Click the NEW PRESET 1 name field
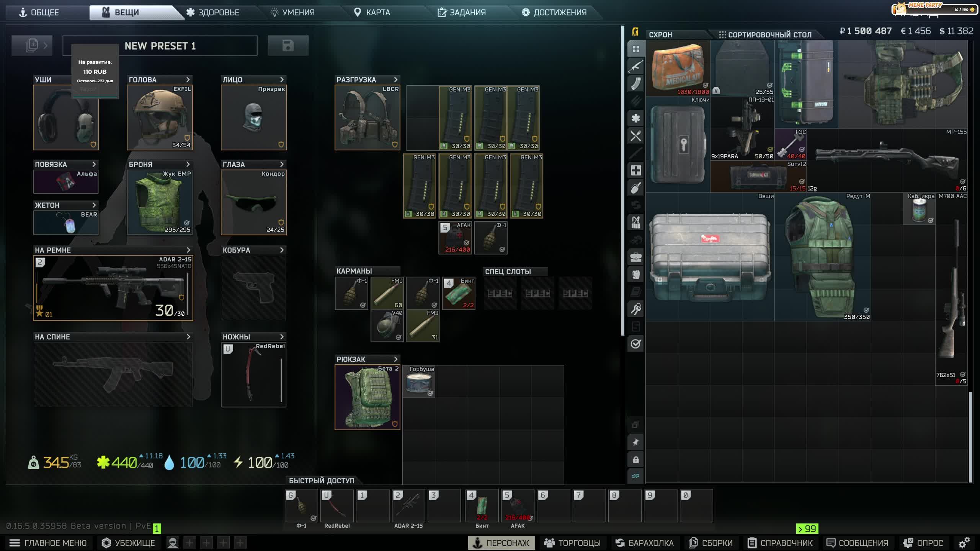The image size is (980, 551). pos(160,46)
